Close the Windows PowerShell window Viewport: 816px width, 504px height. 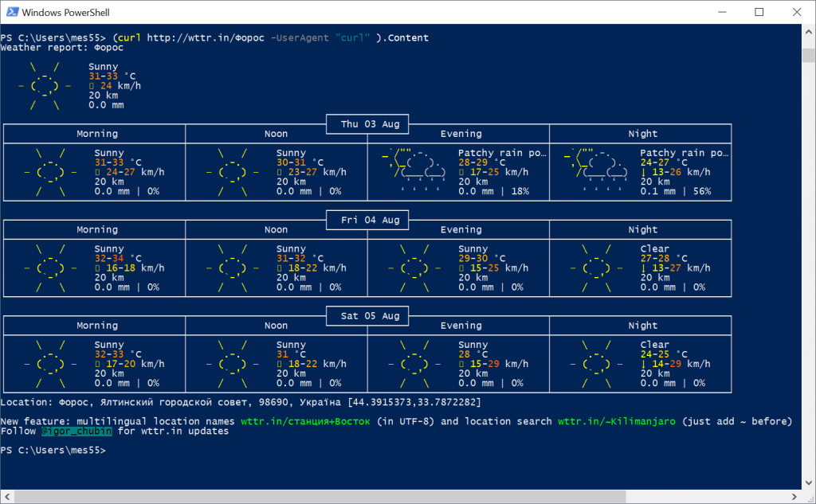click(795, 12)
